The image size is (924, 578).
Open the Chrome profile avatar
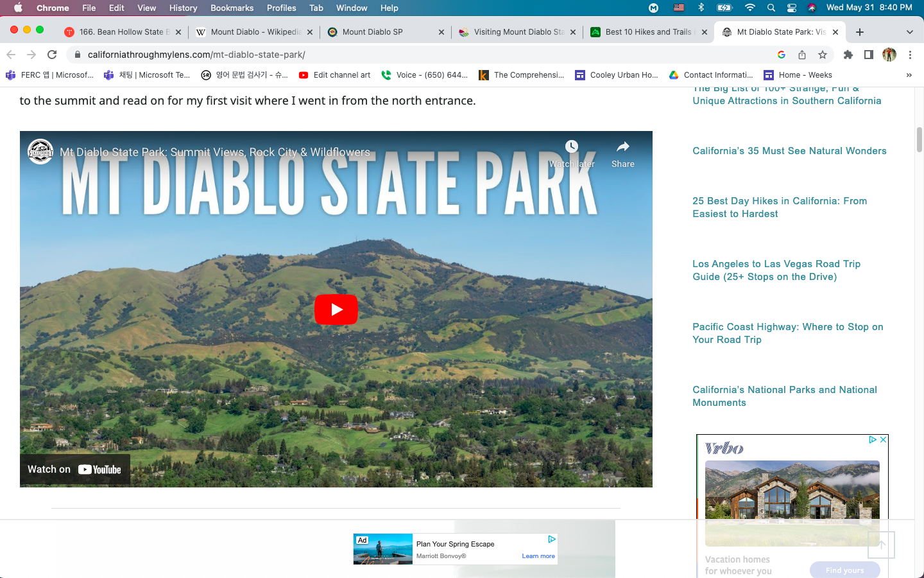pyautogui.click(x=889, y=55)
